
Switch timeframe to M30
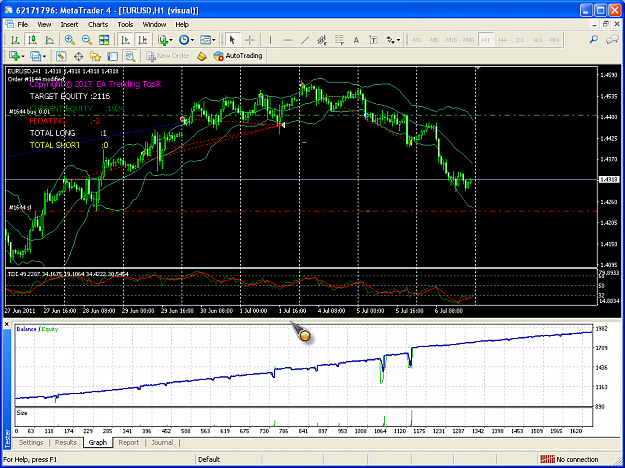click(468, 40)
